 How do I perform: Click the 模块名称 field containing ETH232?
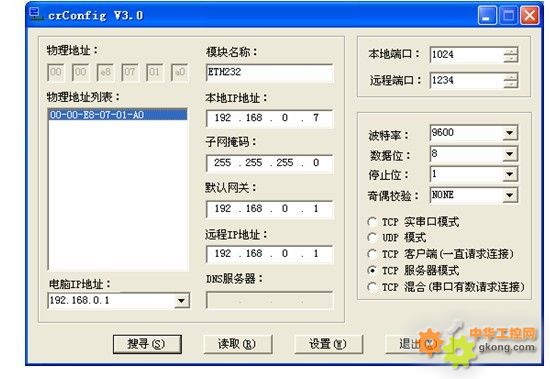coord(269,73)
